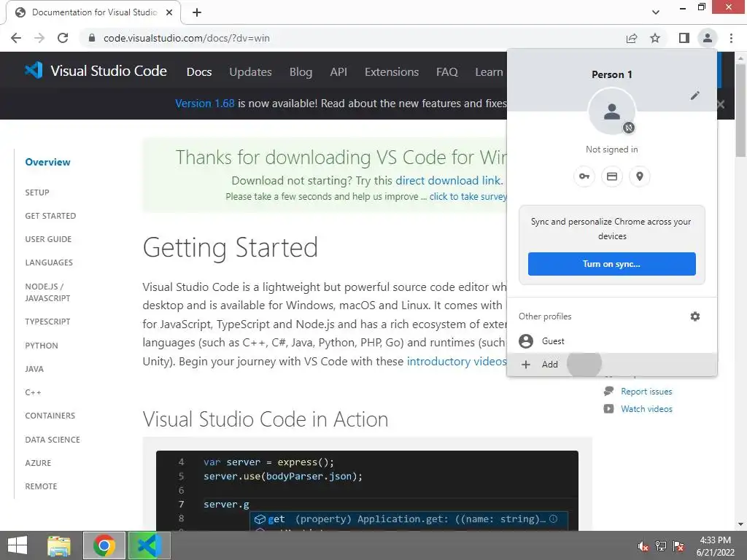Open the Learn nav tab

pyautogui.click(x=489, y=72)
